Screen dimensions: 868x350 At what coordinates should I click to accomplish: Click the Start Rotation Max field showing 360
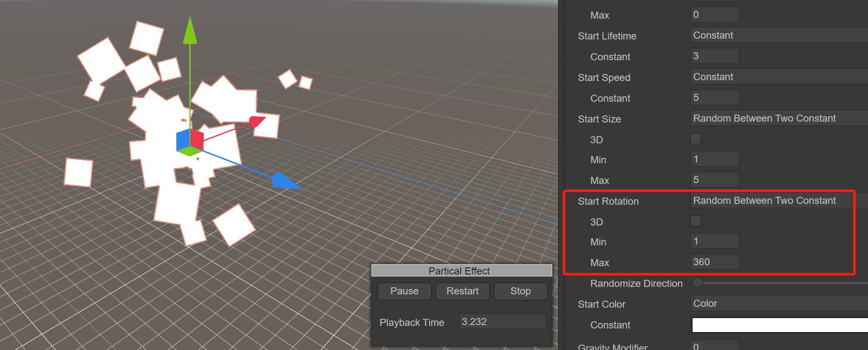click(x=714, y=262)
